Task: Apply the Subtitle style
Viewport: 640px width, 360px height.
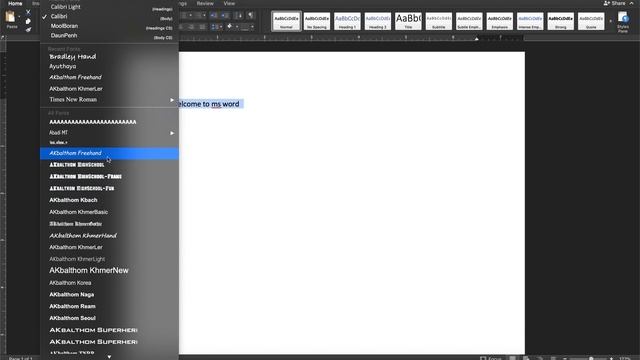Action: tap(439, 21)
